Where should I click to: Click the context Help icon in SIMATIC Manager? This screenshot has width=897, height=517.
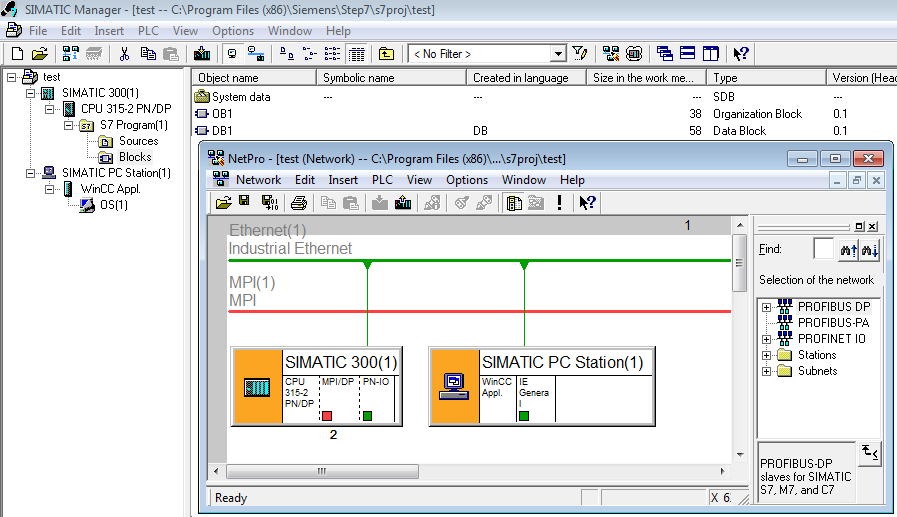(x=741, y=54)
